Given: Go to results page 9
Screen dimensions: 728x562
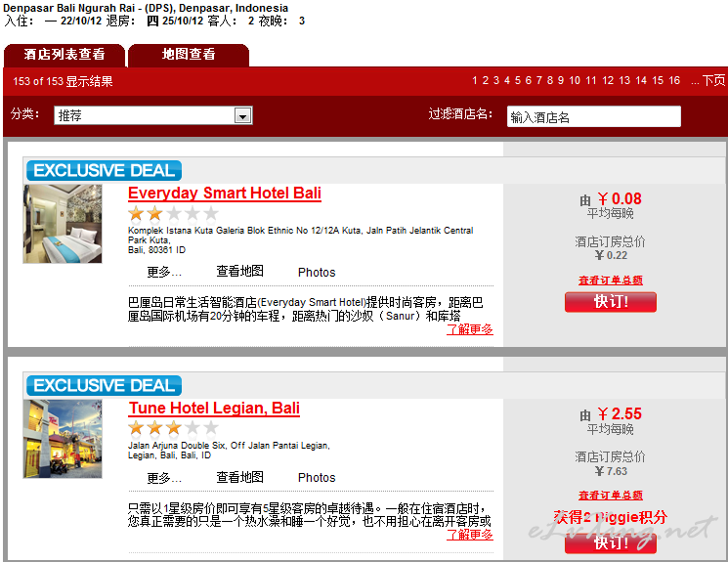Looking at the screenshot, I should pos(560,81).
